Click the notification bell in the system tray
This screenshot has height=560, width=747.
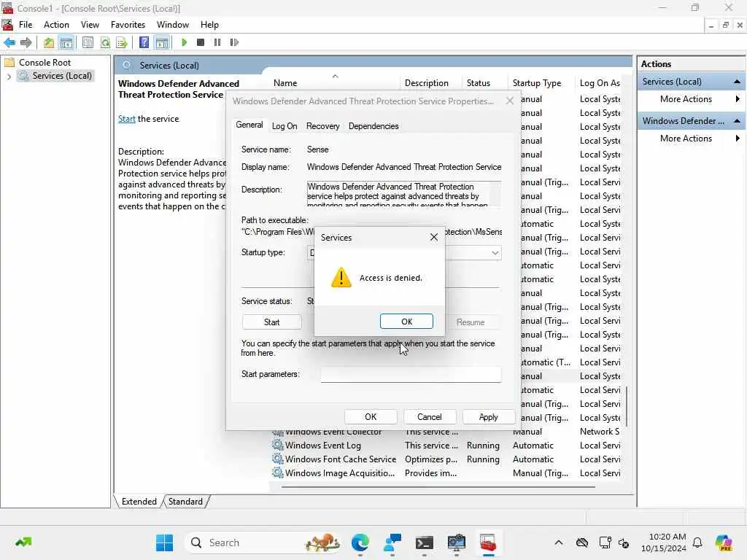pyautogui.click(x=697, y=542)
